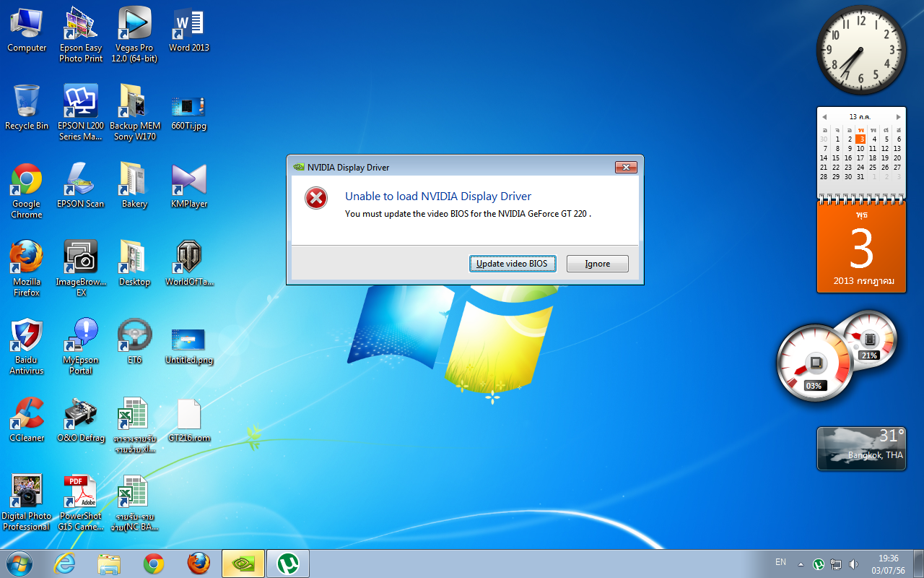Show hidden system tray icons
Image resolution: width=924 pixels, height=578 pixels.
(801, 564)
